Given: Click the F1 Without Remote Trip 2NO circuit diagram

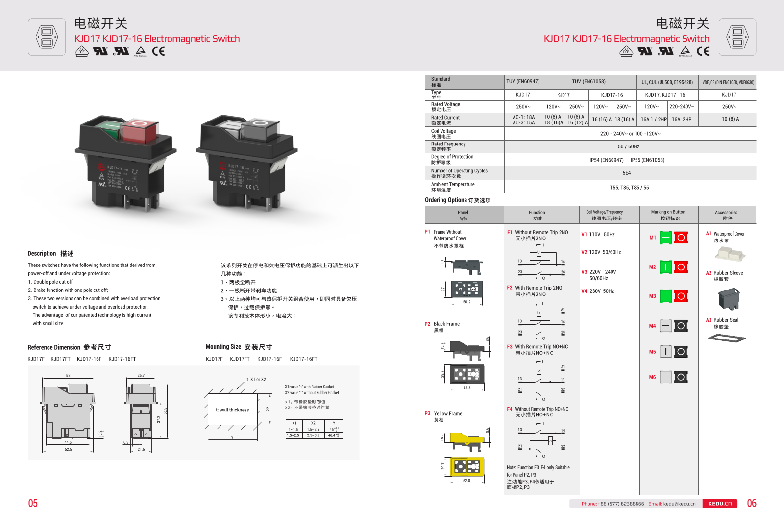Looking at the screenshot, I should coord(541,262).
